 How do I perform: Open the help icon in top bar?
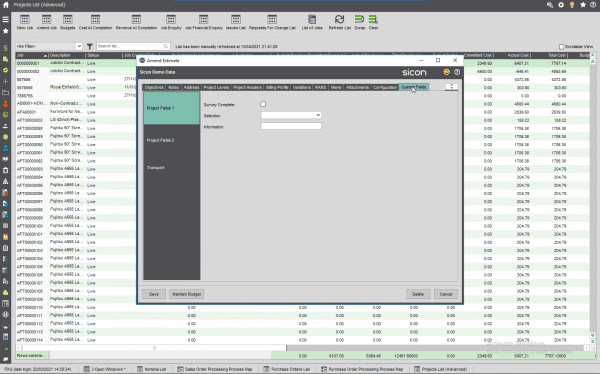coord(593,5)
